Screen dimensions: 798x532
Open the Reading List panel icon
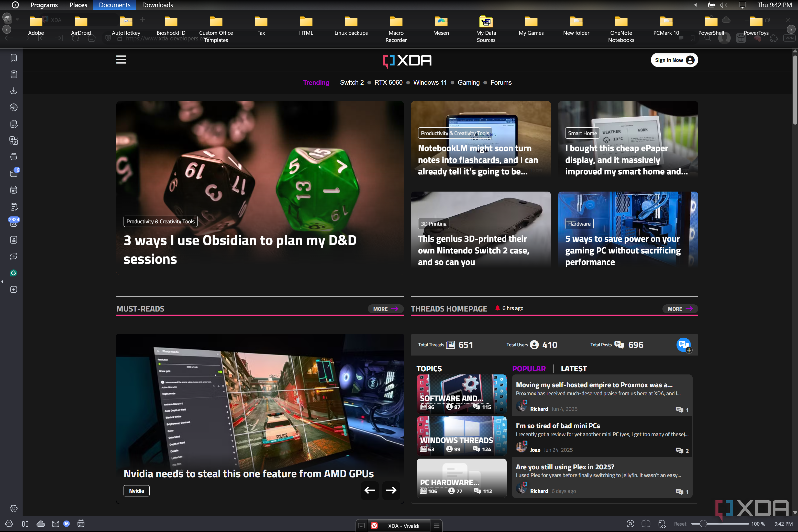[x=14, y=74]
